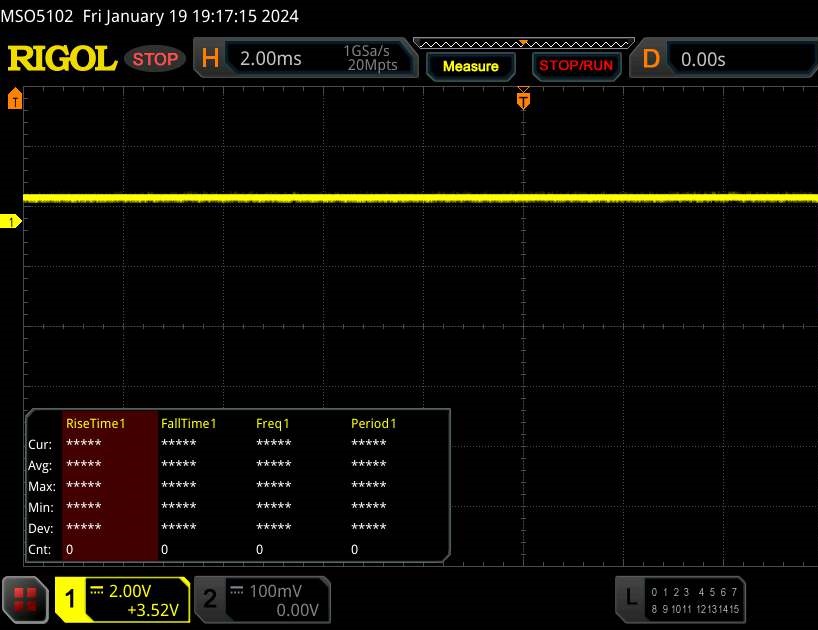818x630 pixels.
Task: Click the Min: row label
Action: [41, 507]
